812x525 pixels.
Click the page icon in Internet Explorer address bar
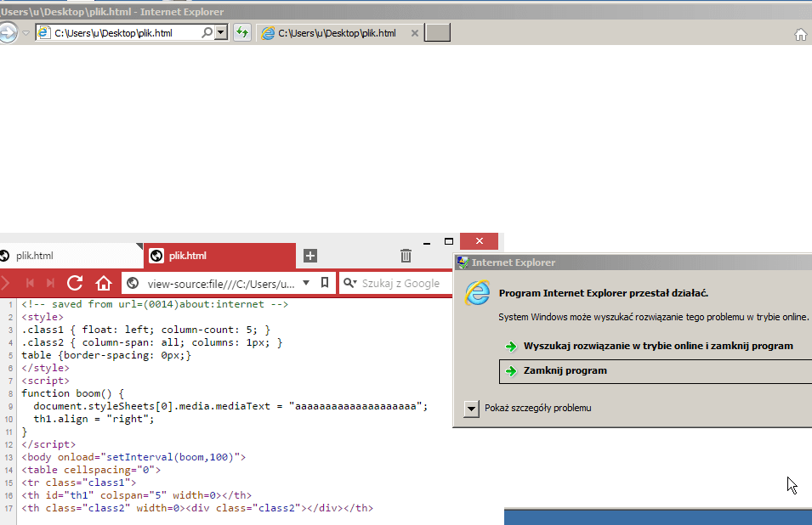[x=44, y=32]
